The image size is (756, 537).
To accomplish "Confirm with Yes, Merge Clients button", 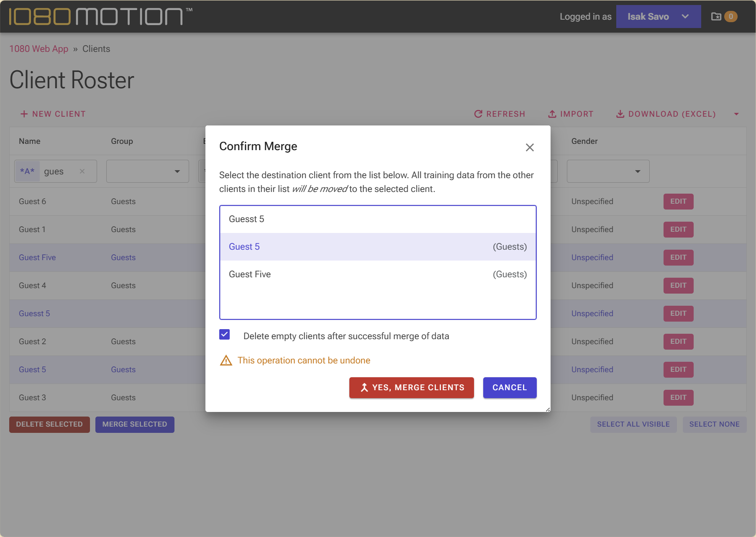I will click(412, 388).
